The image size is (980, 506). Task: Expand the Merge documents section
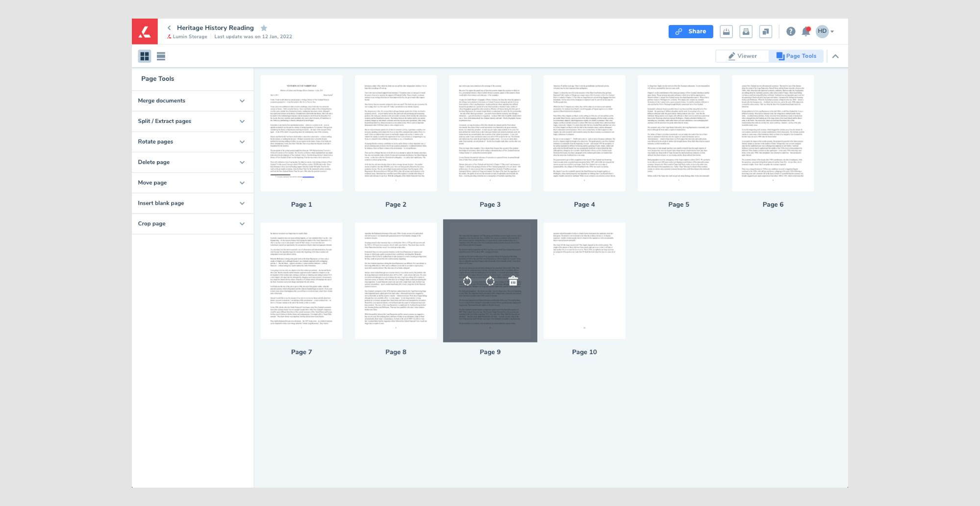tap(193, 101)
